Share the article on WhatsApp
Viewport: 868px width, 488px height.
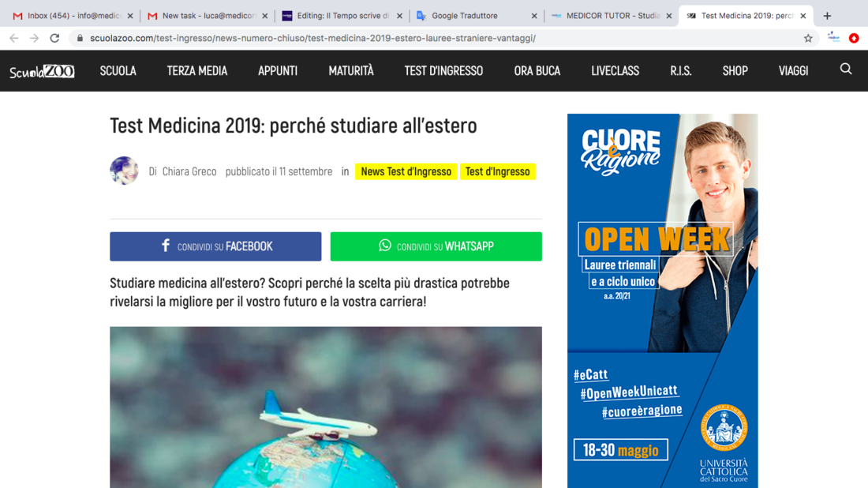[436, 246]
